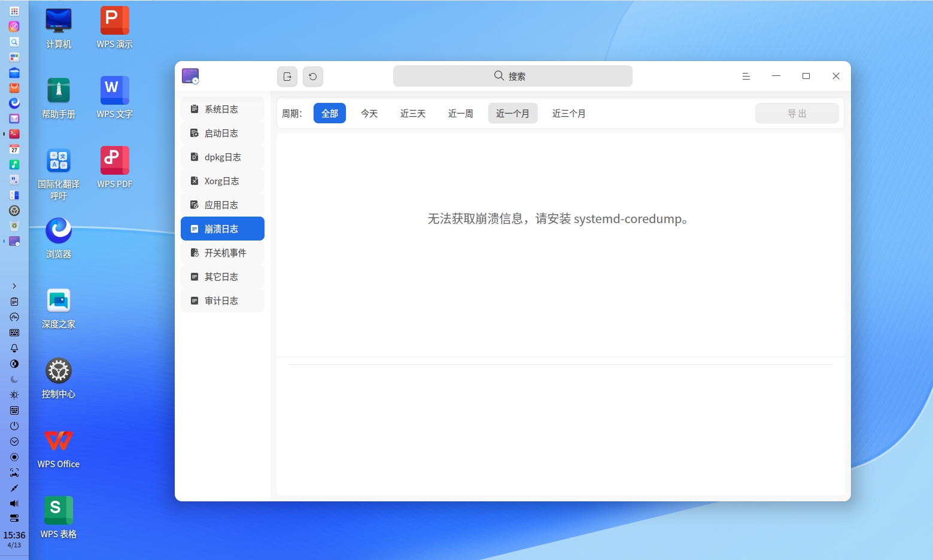The image size is (933, 560).
Task: Click the 搜索 search field
Action: click(x=513, y=76)
